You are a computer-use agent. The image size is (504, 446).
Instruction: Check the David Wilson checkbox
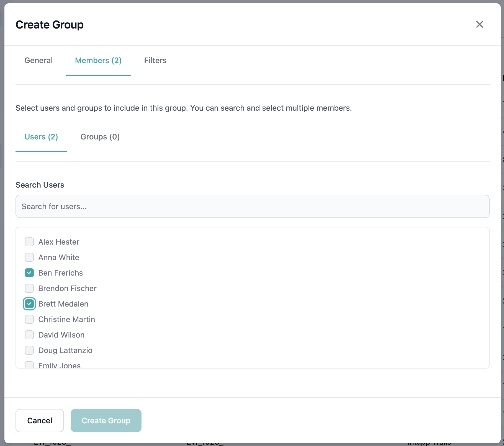pos(29,335)
